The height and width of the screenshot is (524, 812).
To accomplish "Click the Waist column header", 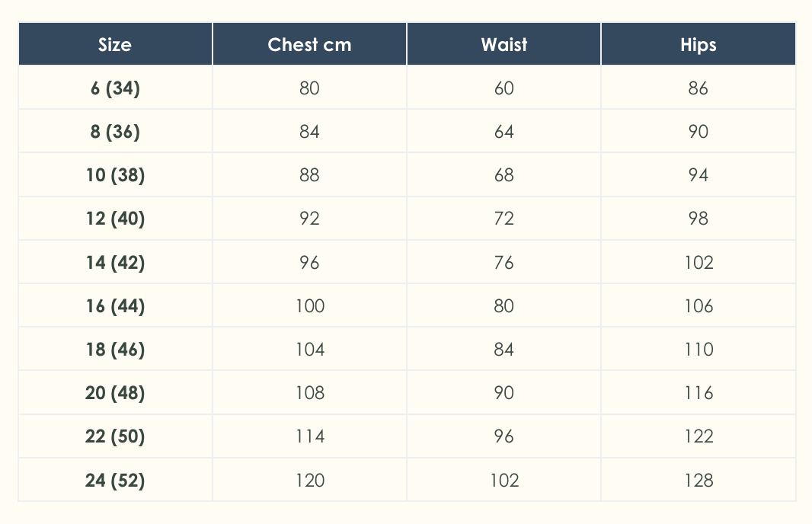I will pos(504,44).
